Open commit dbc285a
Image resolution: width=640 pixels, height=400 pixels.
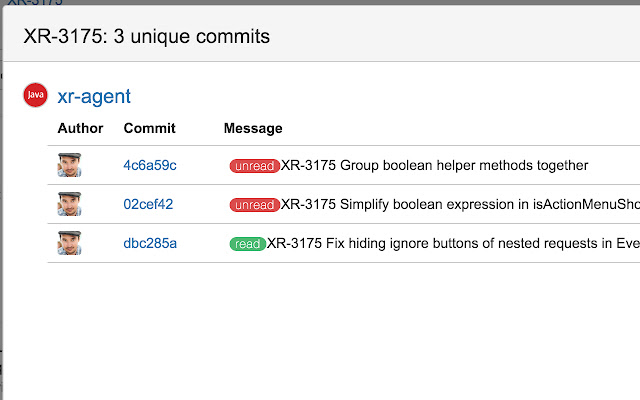coord(150,243)
